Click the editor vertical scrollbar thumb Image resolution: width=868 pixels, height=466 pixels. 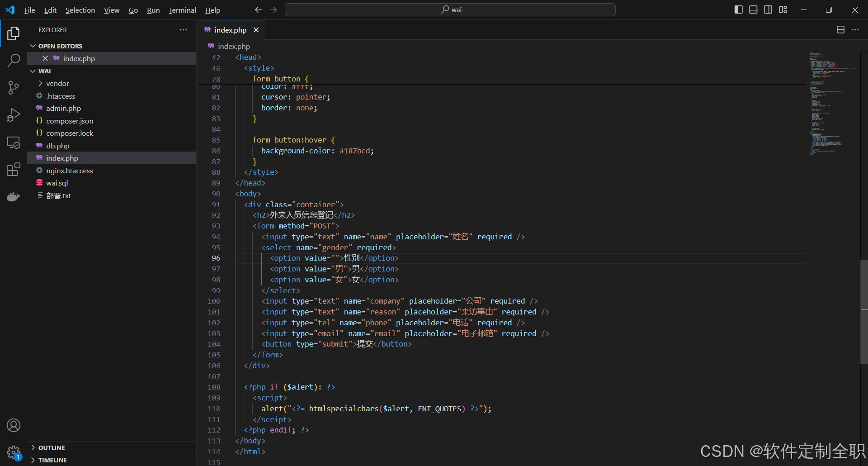[x=864, y=311]
